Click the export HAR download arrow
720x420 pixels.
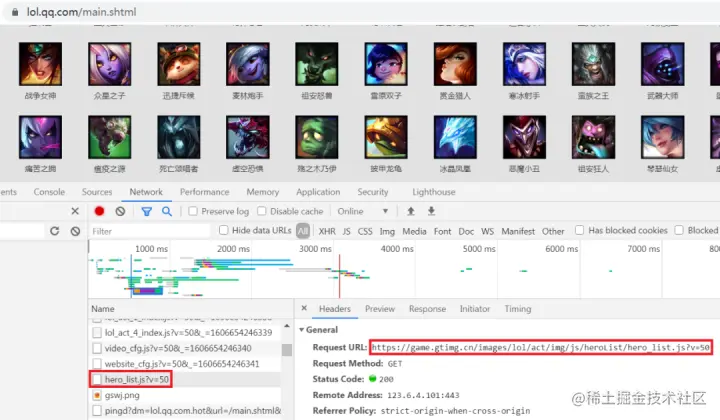(x=431, y=211)
